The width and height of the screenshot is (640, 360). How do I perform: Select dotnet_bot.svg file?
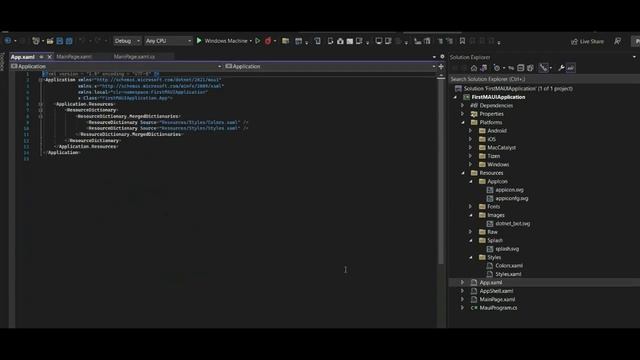click(x=513, y=224)
